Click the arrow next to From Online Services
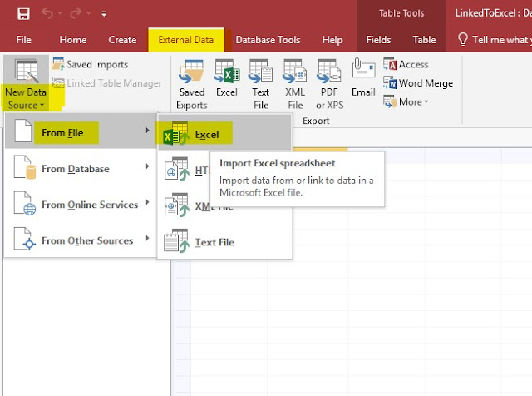 (148, 202)
